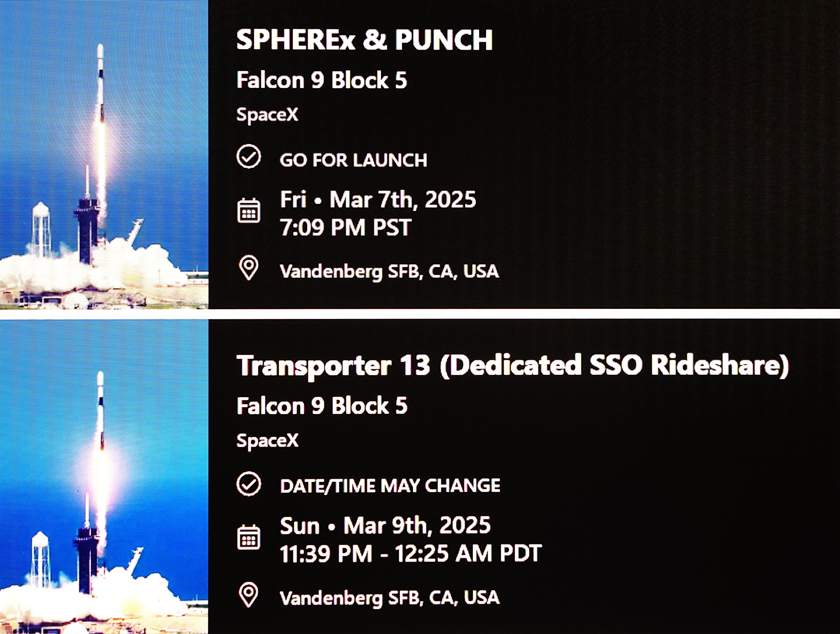The width and height of the screenshot is (840, 634).
Task: Select the Fri Mar 7th, 2025 date
Action: 378,200
